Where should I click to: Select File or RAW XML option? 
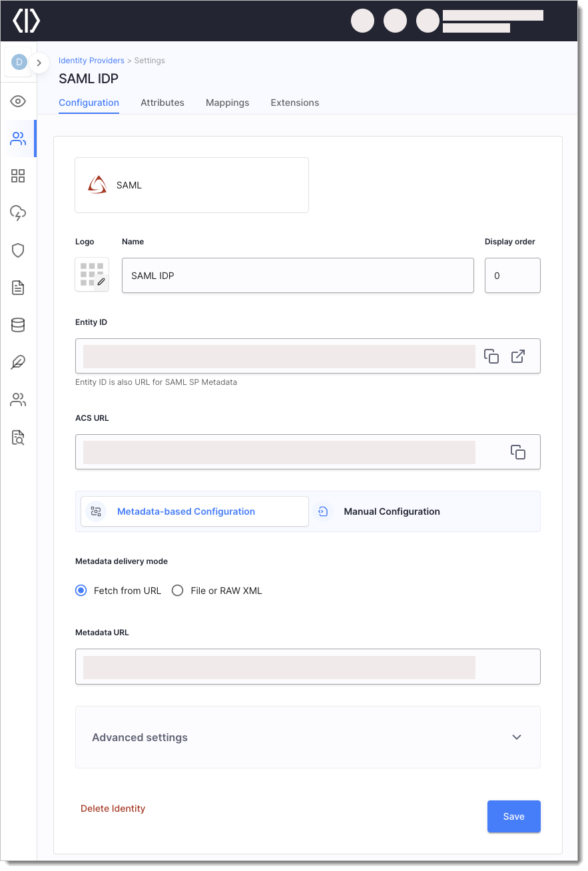(x=178, y=591)
